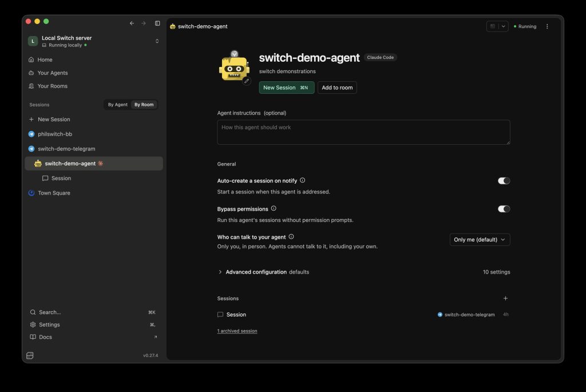
Task: Click the Town Square room icon
Action: [31, 193]
